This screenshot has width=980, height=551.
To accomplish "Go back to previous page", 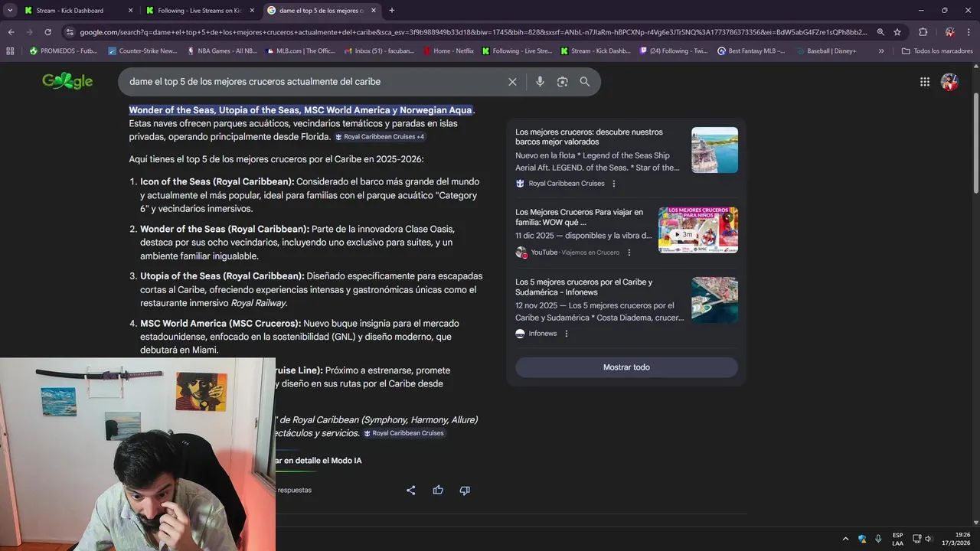I will 11,32.
